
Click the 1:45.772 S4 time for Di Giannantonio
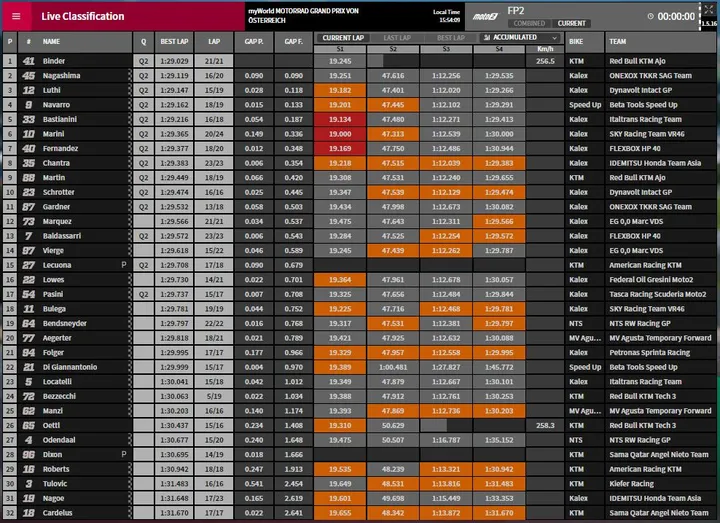[499, 367]
